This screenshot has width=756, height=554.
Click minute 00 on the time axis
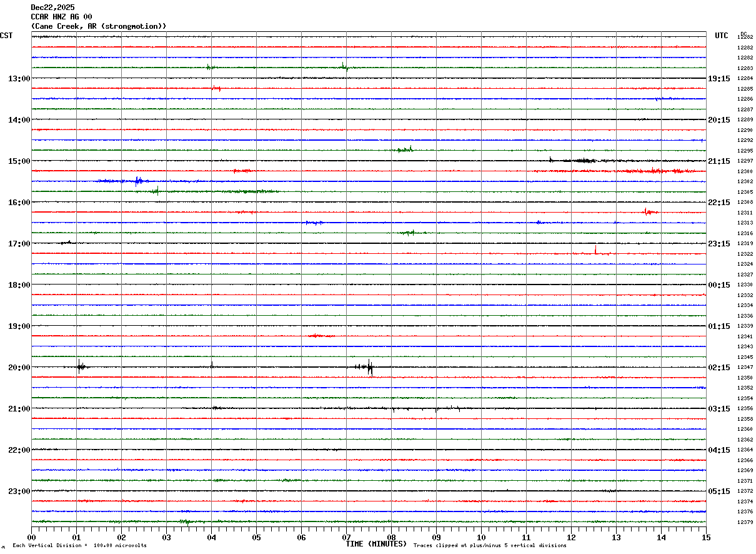(31, 536)
